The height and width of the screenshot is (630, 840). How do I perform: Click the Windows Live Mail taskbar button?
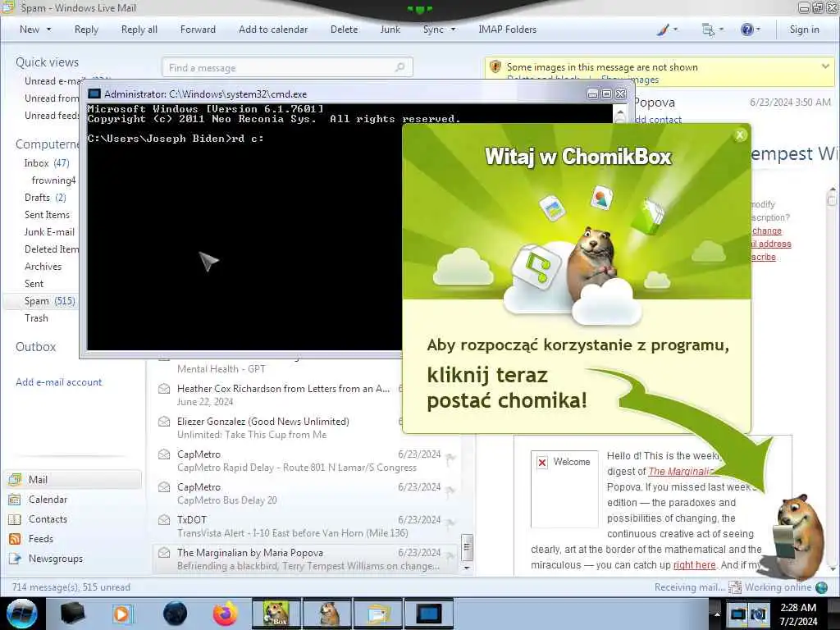coord(378,614)
